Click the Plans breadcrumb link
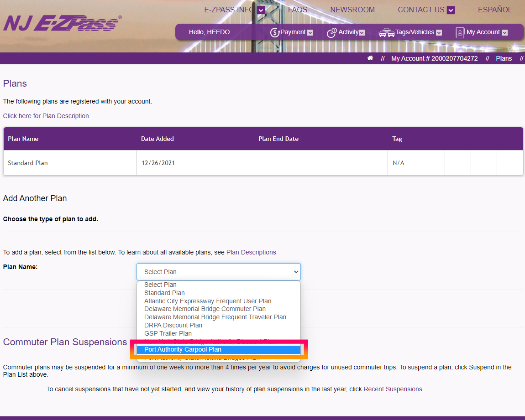The width and height of the screenshot is (525, 420). tap(504, 58)
